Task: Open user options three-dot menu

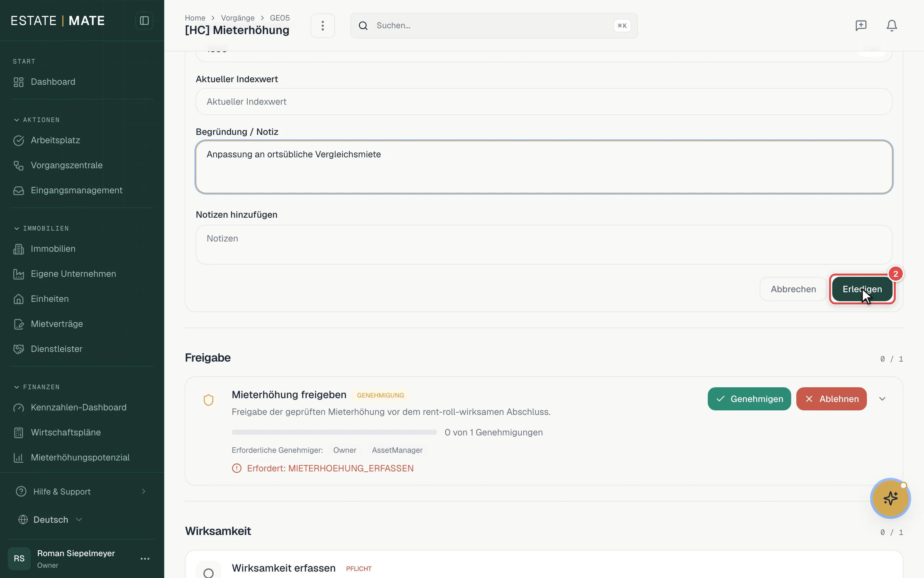Action: [x=145, y=558]
